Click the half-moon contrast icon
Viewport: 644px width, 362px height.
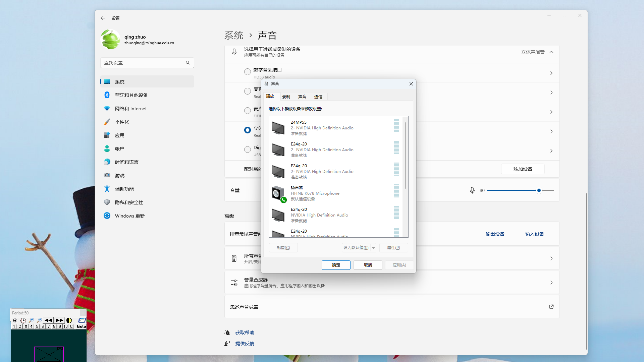(69, 320)
